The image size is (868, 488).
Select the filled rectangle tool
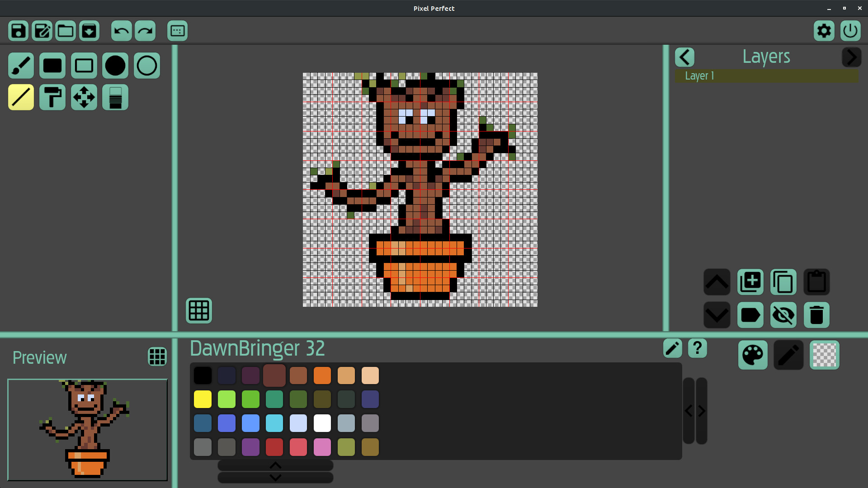coord(52,66)
